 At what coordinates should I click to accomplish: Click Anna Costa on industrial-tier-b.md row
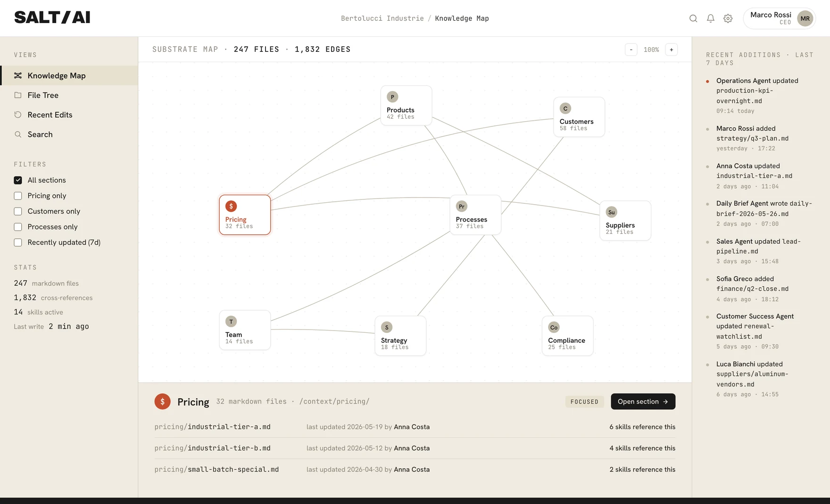[412, 448]
